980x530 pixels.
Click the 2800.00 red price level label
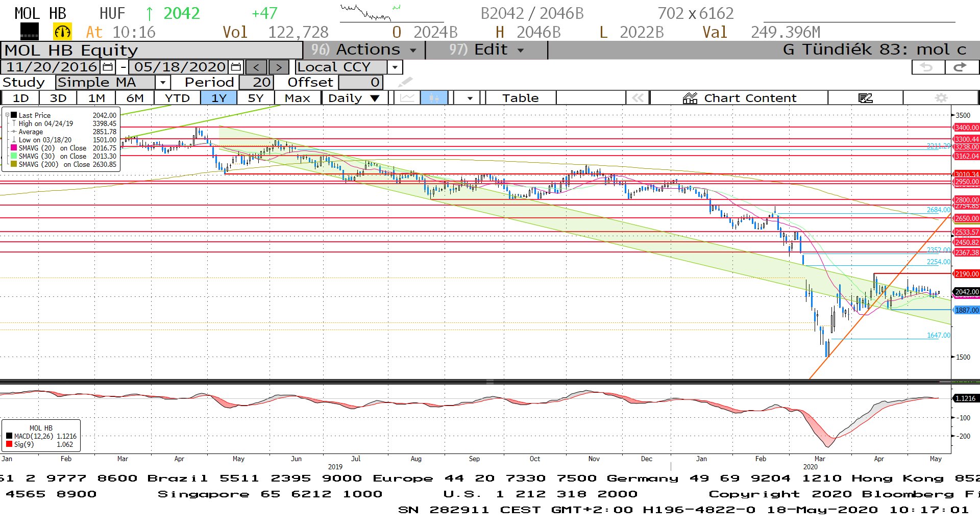click(x=967, y=200)
